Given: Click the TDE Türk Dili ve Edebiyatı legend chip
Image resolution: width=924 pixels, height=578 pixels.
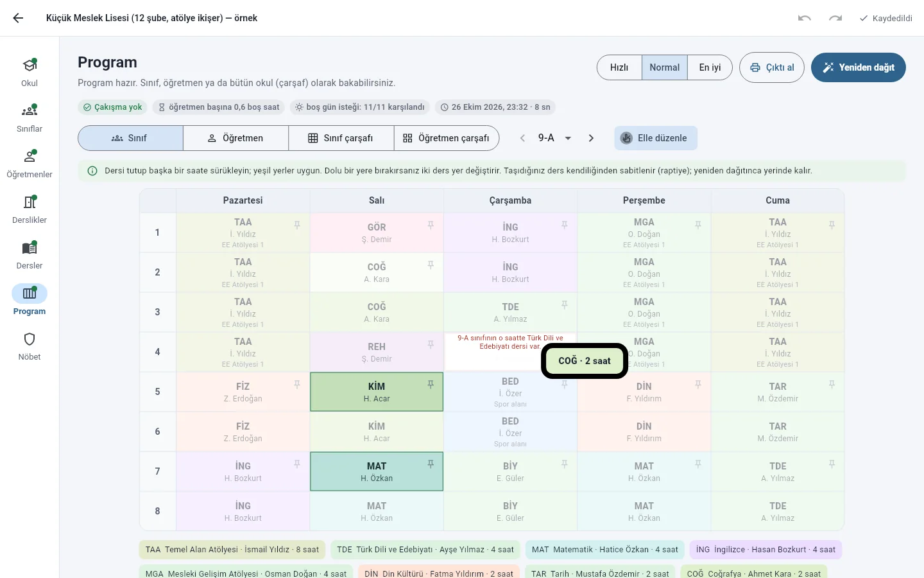Looking at the screenshot, I should [425, 550].
